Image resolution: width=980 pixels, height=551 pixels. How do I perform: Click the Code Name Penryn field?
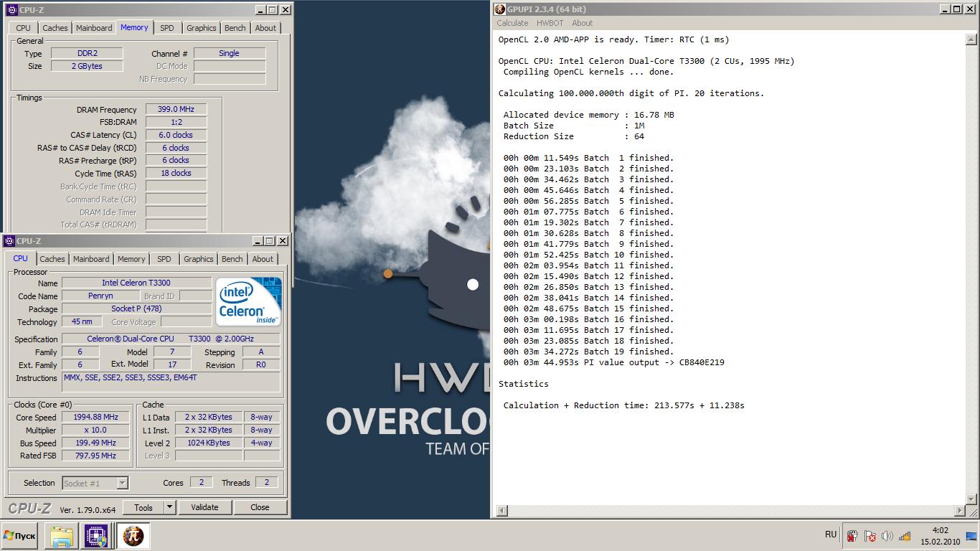coord(100,296)
